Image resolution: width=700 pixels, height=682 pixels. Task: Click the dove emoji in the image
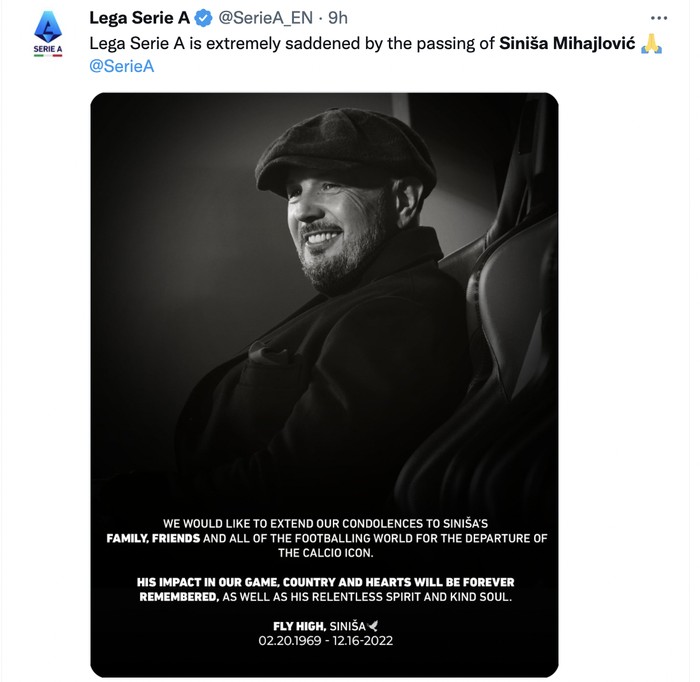click(x=373, y=626)
